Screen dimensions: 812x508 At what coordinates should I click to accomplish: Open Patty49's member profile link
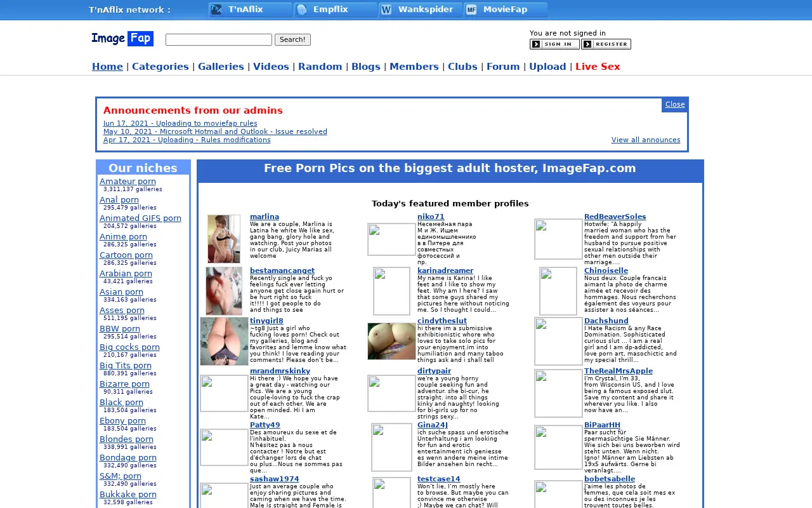265,425
